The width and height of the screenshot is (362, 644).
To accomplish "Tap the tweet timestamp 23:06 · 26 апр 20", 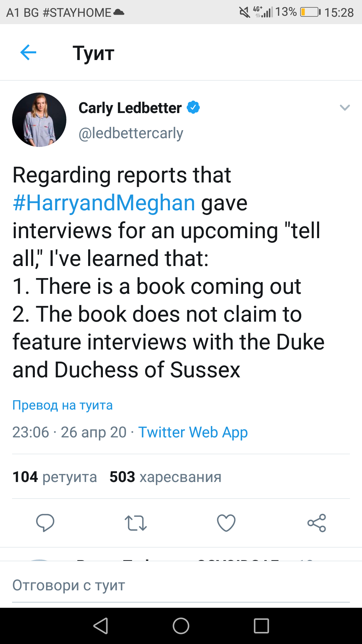I will tap(69, 432).
